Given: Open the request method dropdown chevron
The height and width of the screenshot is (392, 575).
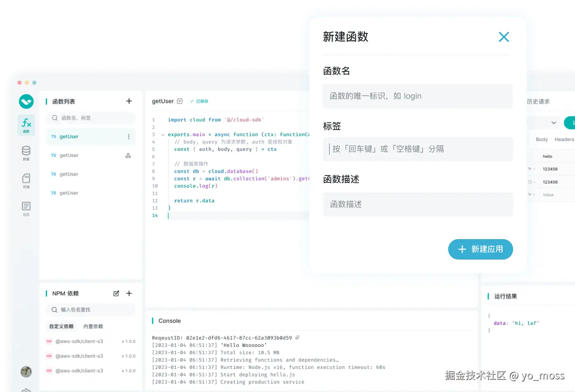Looking at the screenshot, I should (x=554, y=123).
